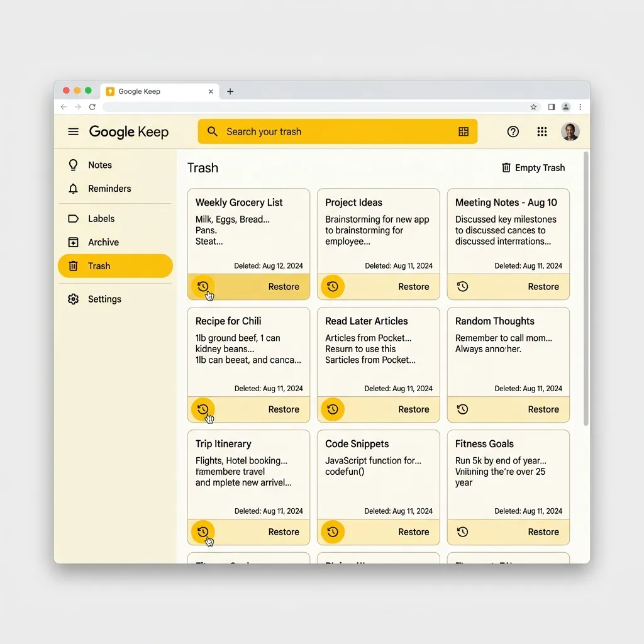This screenshot has height=644, width=644.
Task: Click restore clock icon on Recipe for Chili
Action: (203, 409)
